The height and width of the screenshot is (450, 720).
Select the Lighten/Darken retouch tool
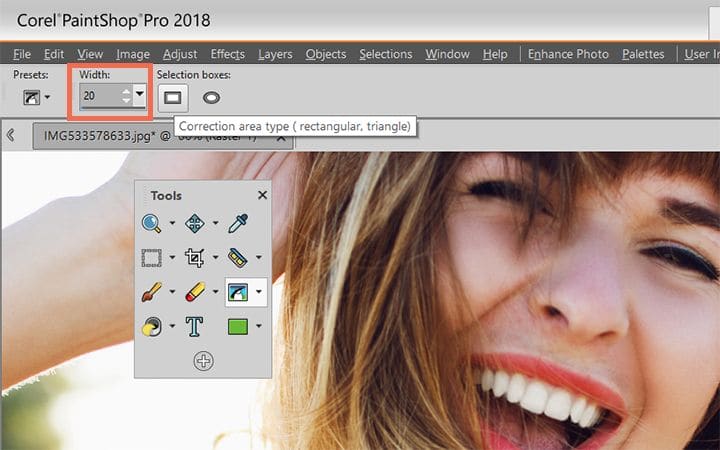[152, 326]
